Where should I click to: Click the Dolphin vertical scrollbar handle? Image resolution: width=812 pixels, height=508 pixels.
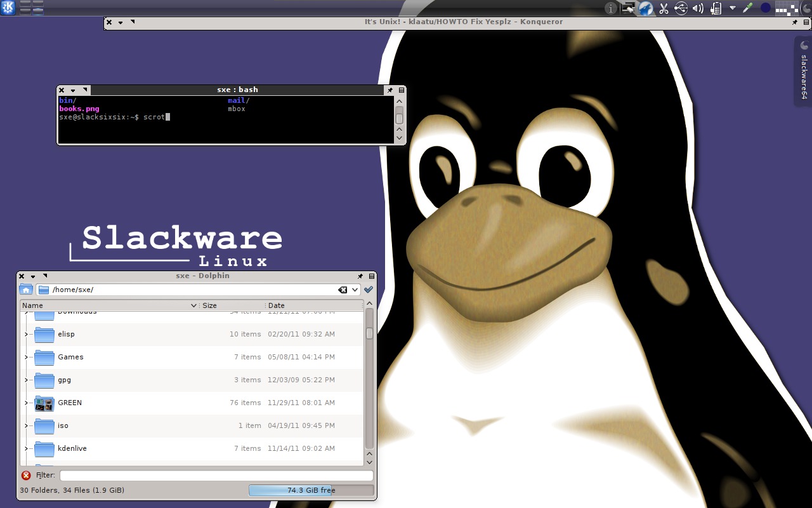pyautogui.click(x=369, y=333)
